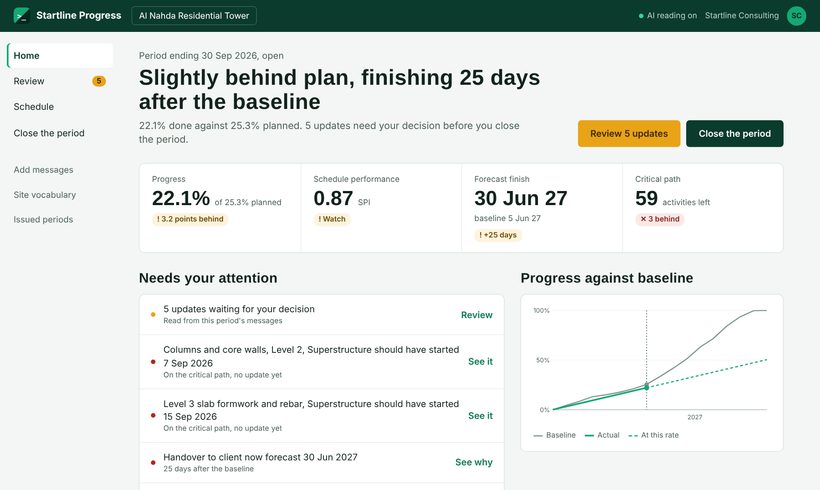Click the 22.1% progress value
Viewport: 820px width, 490px height.
[181, 199]
